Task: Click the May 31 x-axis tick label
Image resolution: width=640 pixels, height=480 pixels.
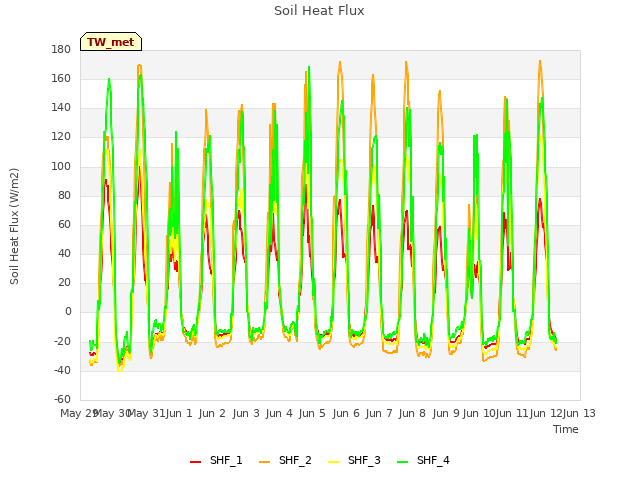Action: tap(146, 413)
